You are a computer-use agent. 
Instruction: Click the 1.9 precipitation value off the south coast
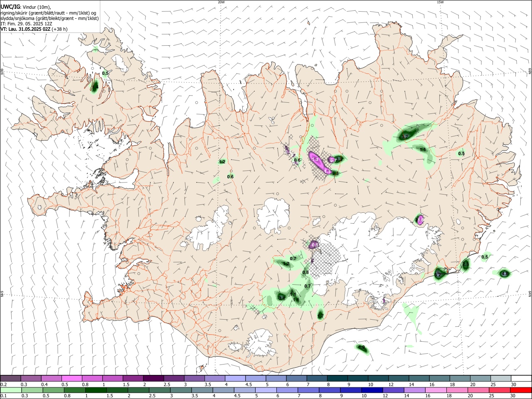[x=362, y=348]
